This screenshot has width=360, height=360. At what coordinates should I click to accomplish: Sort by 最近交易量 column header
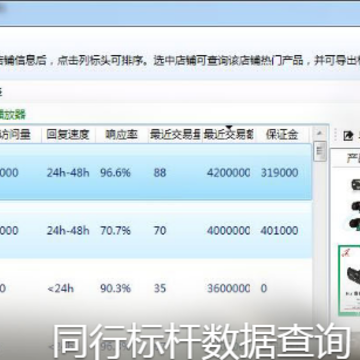(175, 134)
